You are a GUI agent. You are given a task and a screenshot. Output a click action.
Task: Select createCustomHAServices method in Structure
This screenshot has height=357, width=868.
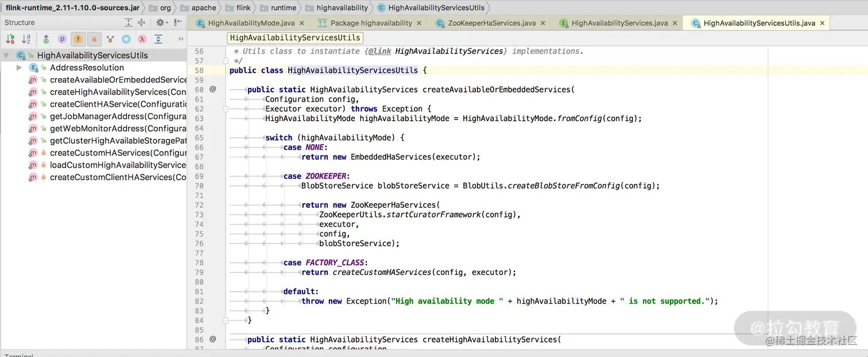click(x=118, y=153)
